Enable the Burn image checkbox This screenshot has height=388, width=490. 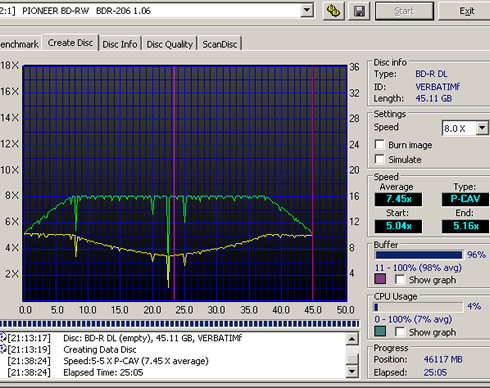(x=379, y=144)
